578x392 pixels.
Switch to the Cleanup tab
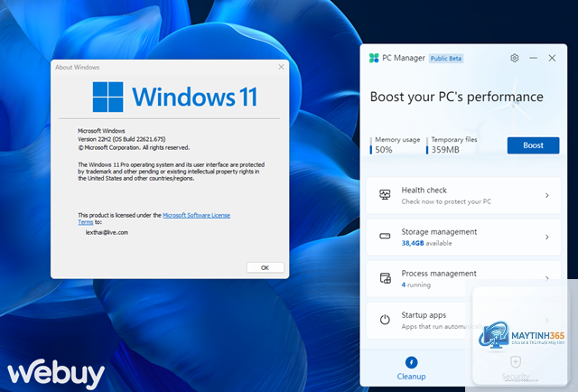pos(411,368)
